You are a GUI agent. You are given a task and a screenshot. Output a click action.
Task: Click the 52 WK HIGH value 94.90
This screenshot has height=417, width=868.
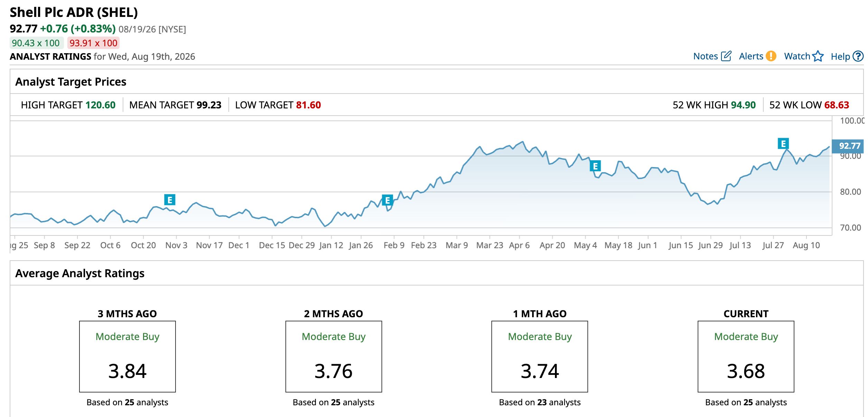743,105
